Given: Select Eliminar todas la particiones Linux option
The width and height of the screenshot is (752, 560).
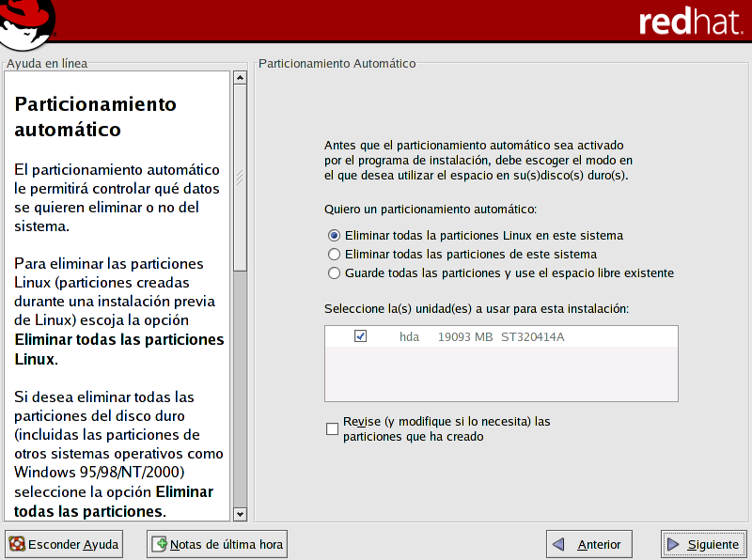Looking at the screenshot, I should (x=333, y=236).
